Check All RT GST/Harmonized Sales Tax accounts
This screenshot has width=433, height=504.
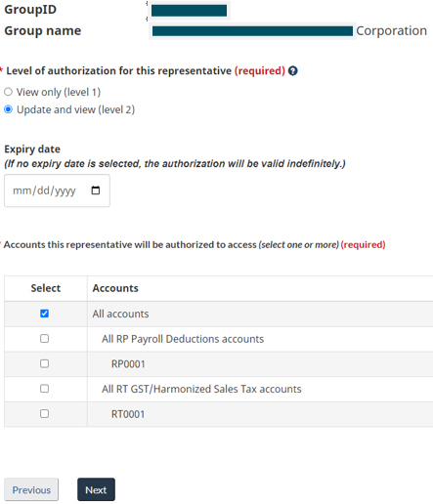pyautogui.click(x=44, y=389)
